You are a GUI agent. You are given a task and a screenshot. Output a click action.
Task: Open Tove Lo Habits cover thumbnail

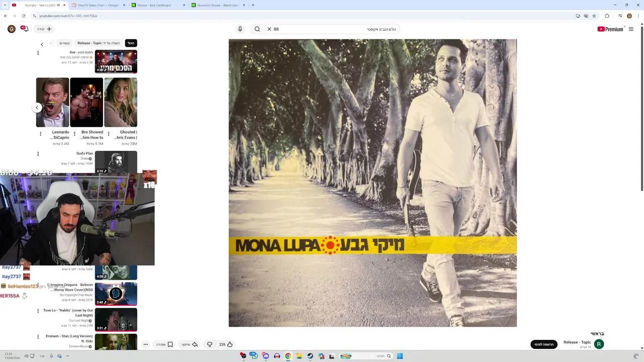[x=116, y=319]
